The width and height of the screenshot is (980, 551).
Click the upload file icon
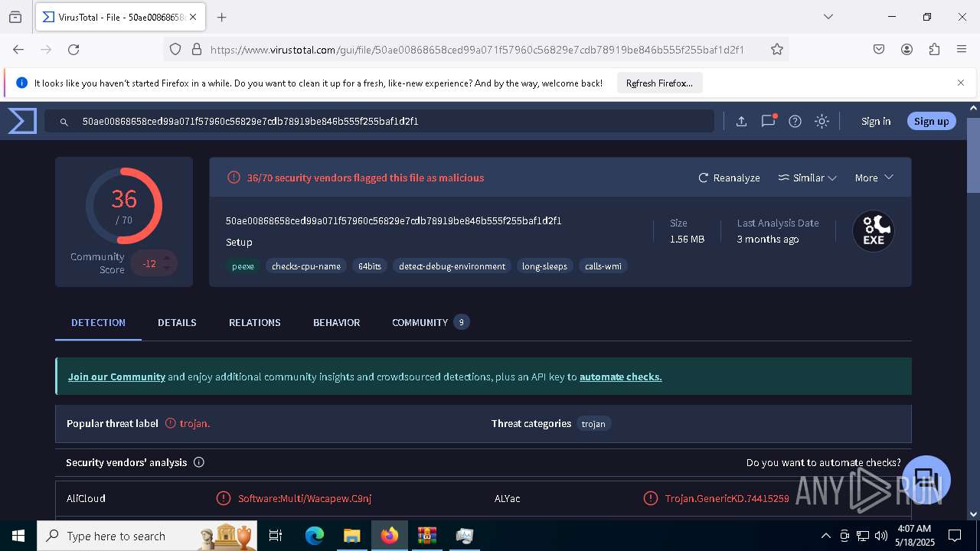(x=741, y=121)
